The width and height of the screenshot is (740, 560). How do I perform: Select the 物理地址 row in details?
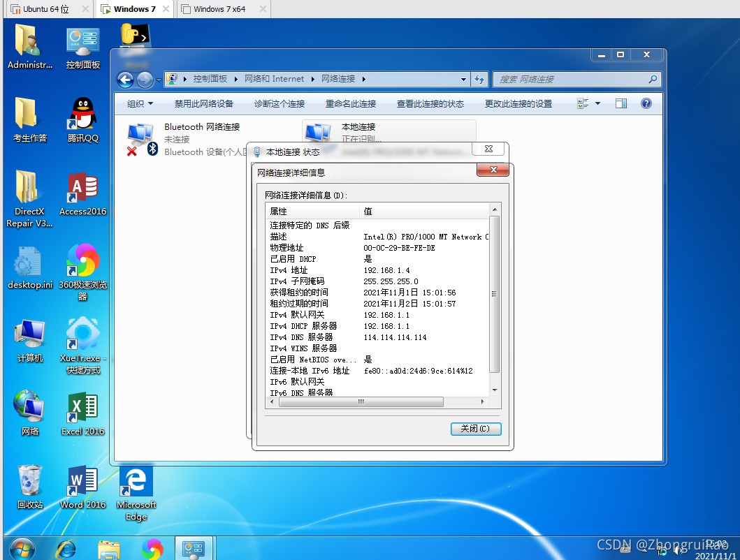pos(378,248)
